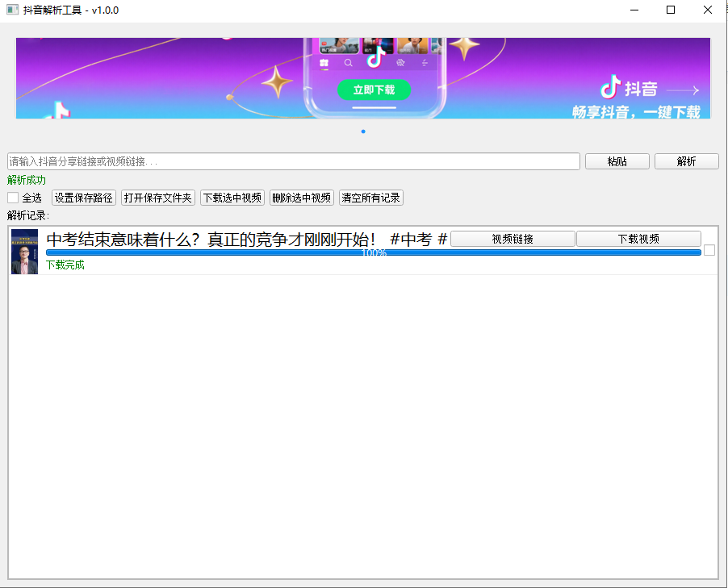728x588 pixels.
Task: Click 打开保存文件夹 to open save folder
Action: click(x=158, y=198)
